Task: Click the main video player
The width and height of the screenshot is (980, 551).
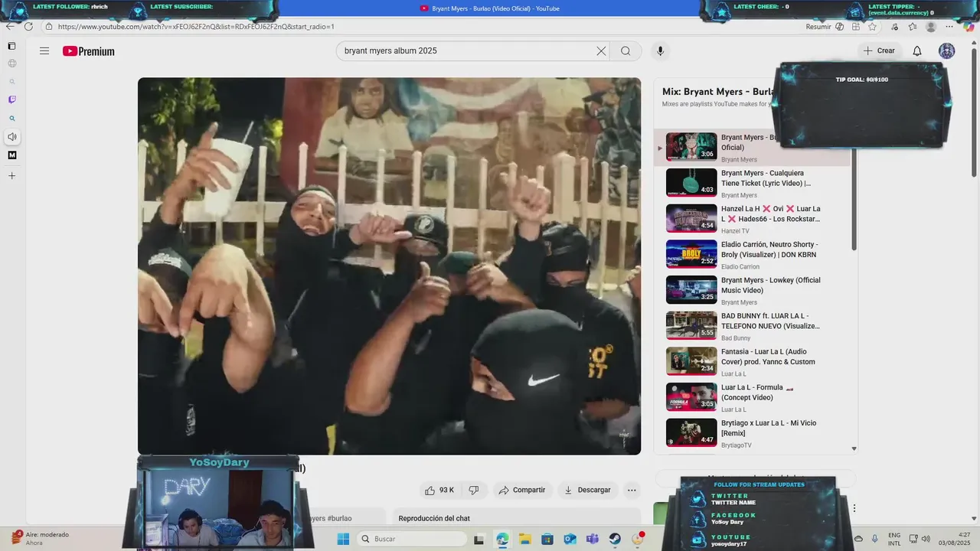Action: tap(389, 266)
